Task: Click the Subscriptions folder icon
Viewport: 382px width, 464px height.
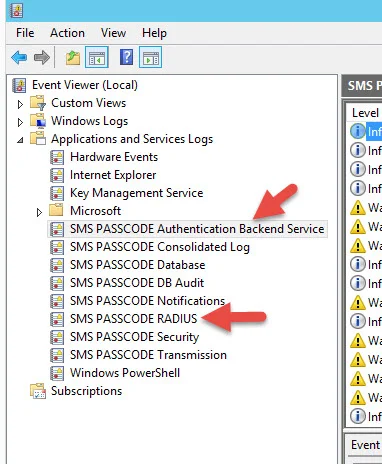Action: tap(38, 391)
